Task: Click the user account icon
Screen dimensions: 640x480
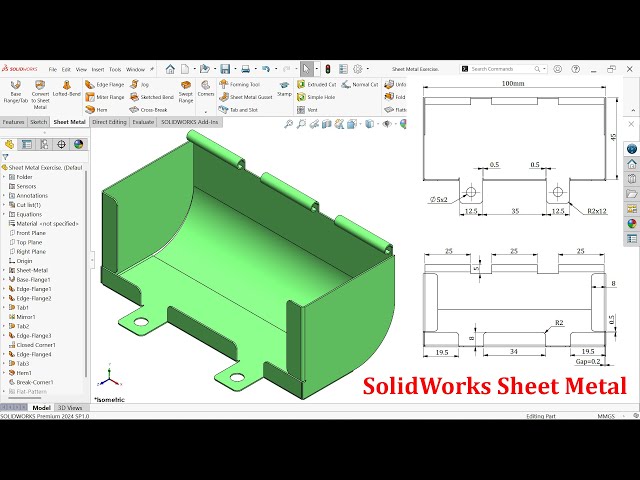Action: pos(558,69)
